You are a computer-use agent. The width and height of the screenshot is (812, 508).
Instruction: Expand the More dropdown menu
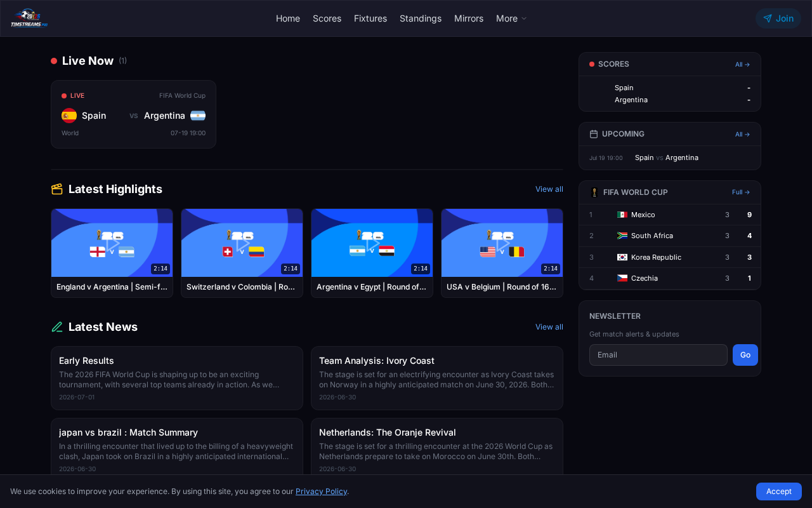click(x=511, y=18)
